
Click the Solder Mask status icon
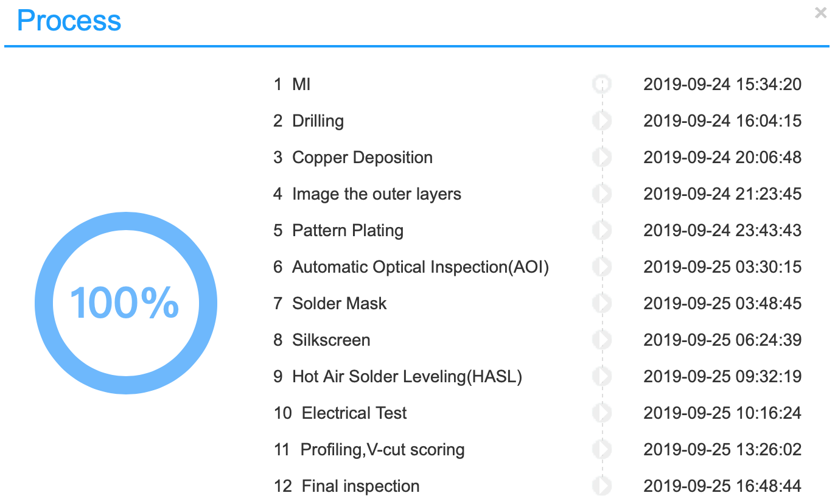point(602,303)
